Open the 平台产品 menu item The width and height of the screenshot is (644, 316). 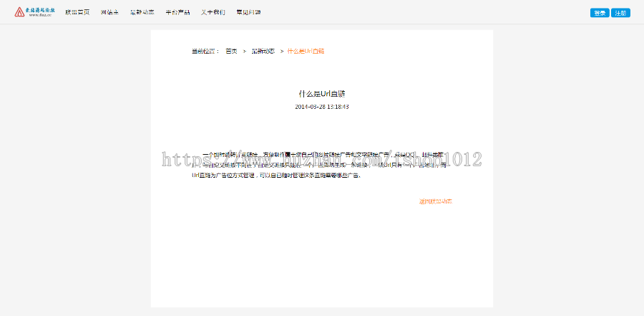click(x=177, y=13)
